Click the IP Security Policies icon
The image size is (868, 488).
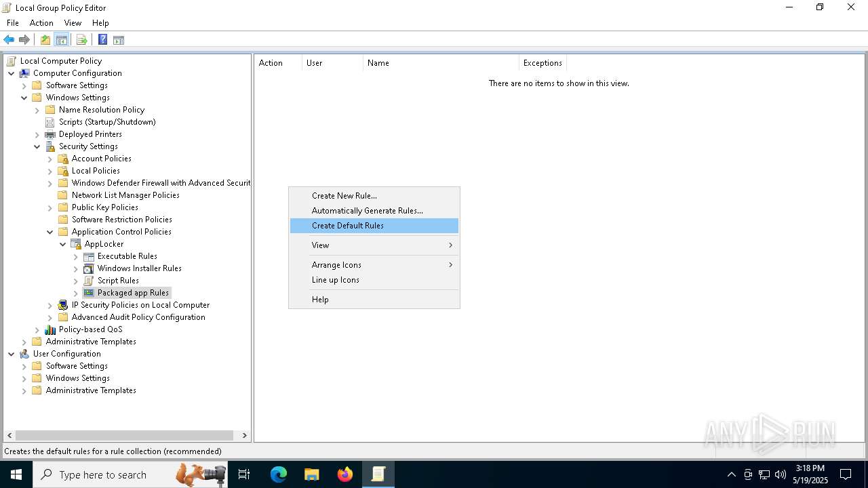[62, 305]
